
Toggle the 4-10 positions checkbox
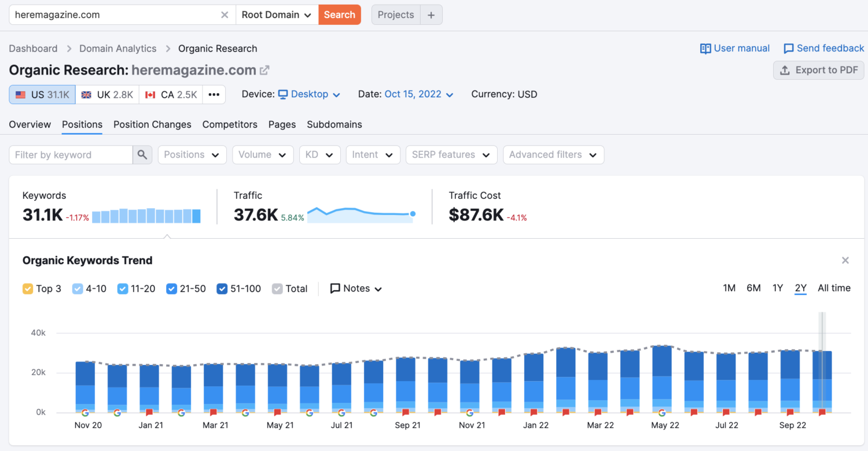click(x=78, y=289)
